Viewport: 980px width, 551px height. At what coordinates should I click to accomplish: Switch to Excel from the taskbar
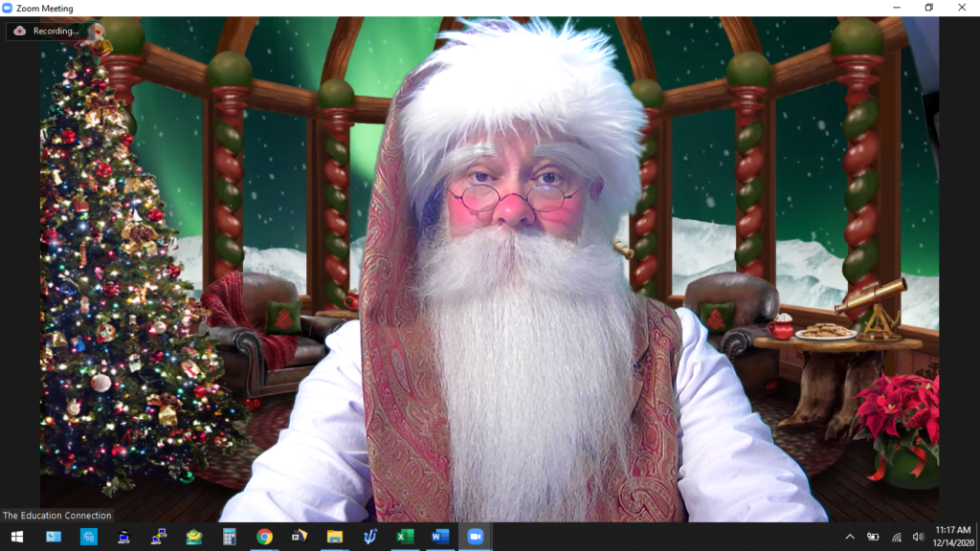[x=405, y=537]
